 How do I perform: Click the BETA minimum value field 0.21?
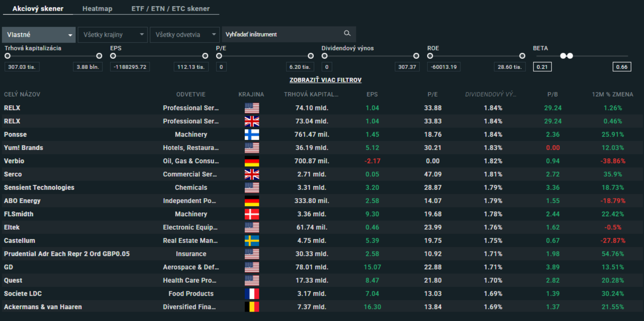(542, 67)
